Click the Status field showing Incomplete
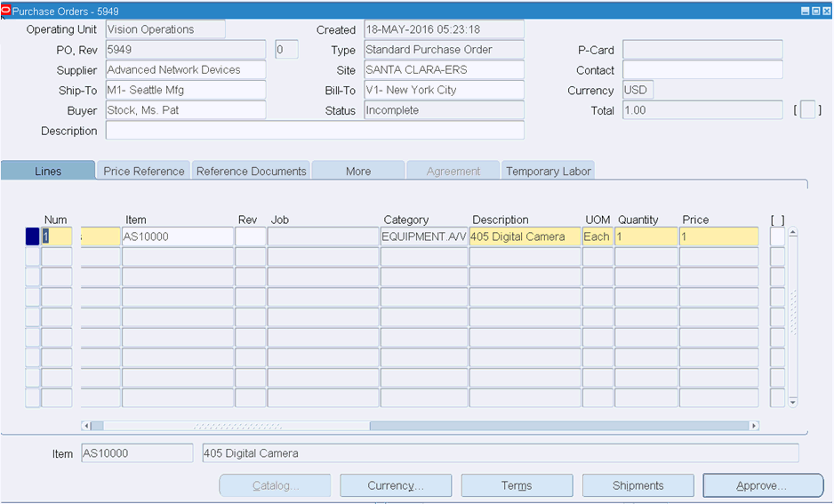The height and width of the screenshot is (504, 834). coord(445,110)
